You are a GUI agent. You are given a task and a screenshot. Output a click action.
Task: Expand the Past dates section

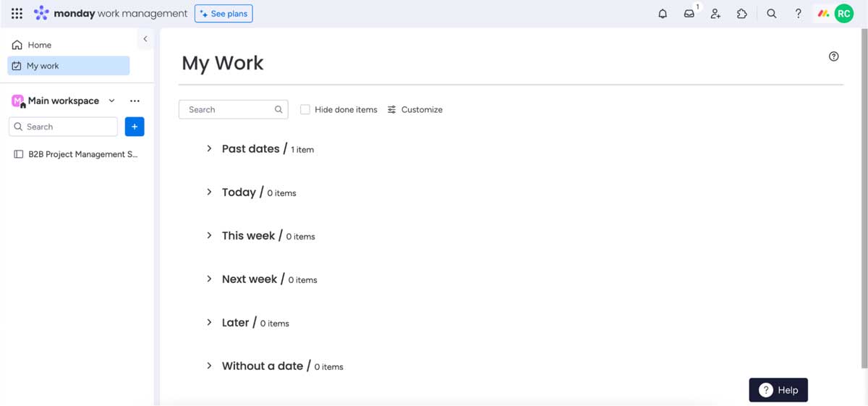tap(209, 148)
